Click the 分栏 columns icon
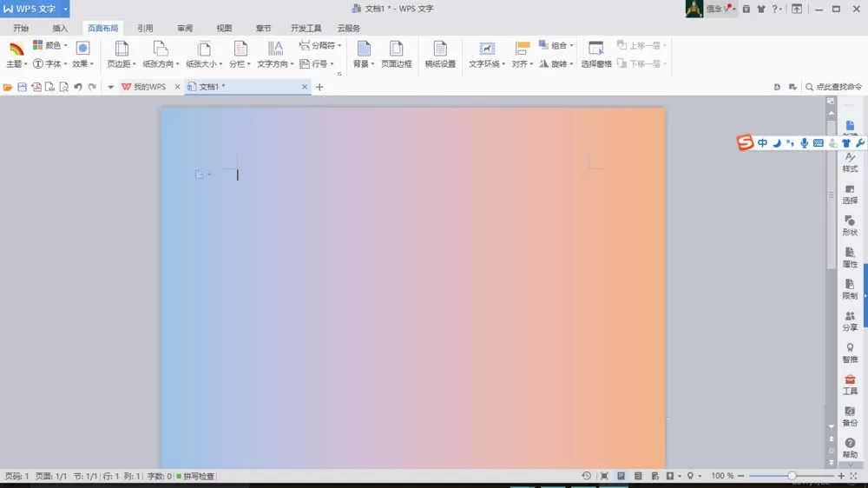The height and width of the screenshot is (488, 868). click(240, 49)
